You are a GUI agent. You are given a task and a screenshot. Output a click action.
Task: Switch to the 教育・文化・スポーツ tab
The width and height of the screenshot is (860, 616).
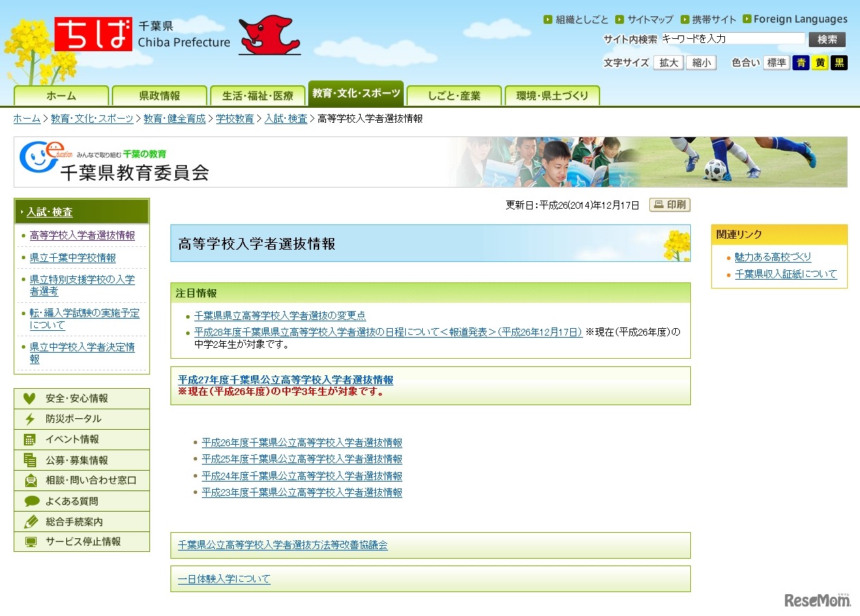click(356, 95)
